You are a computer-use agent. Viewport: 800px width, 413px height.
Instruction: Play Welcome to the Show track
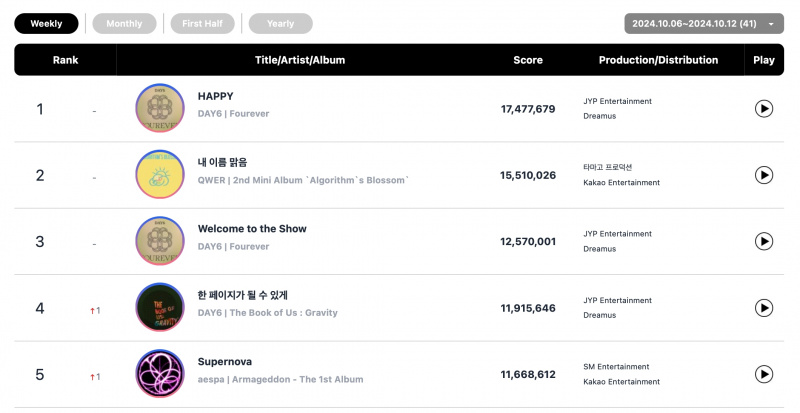(x=763, y=241)
